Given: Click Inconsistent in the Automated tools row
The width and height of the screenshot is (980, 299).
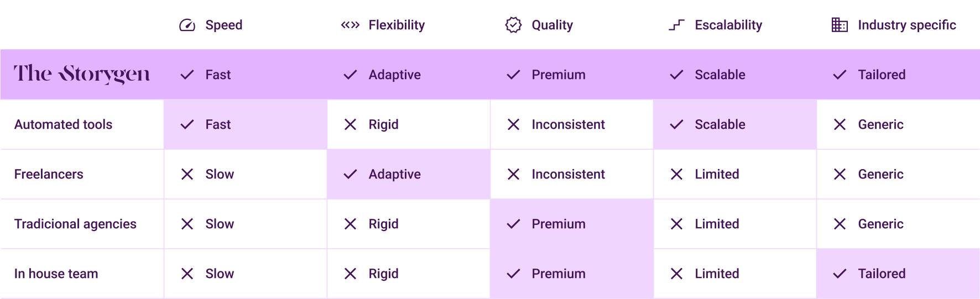Looking at the screenshot, I should [568, 124].
